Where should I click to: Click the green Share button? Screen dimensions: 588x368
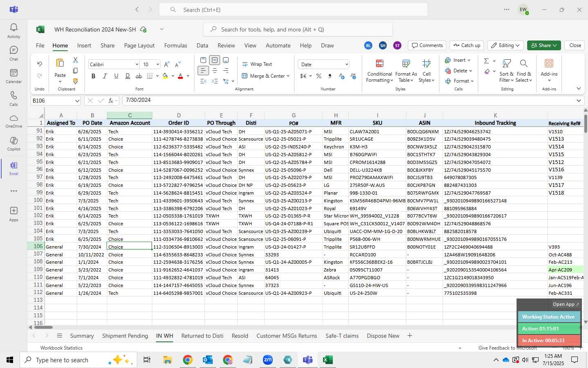coord(544,45)
